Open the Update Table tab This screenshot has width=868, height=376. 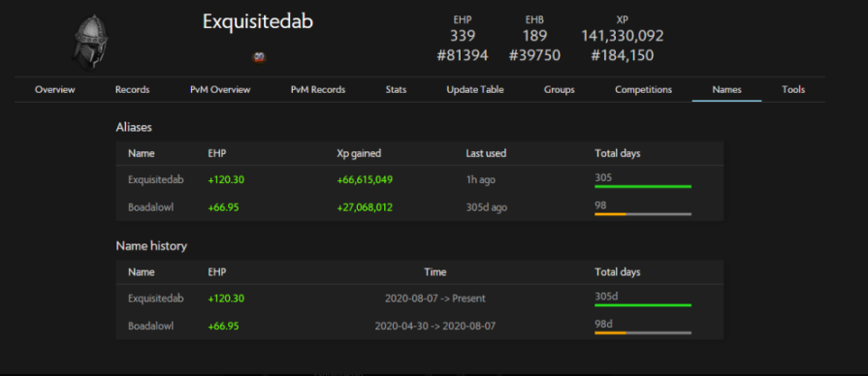coord(475,89)
